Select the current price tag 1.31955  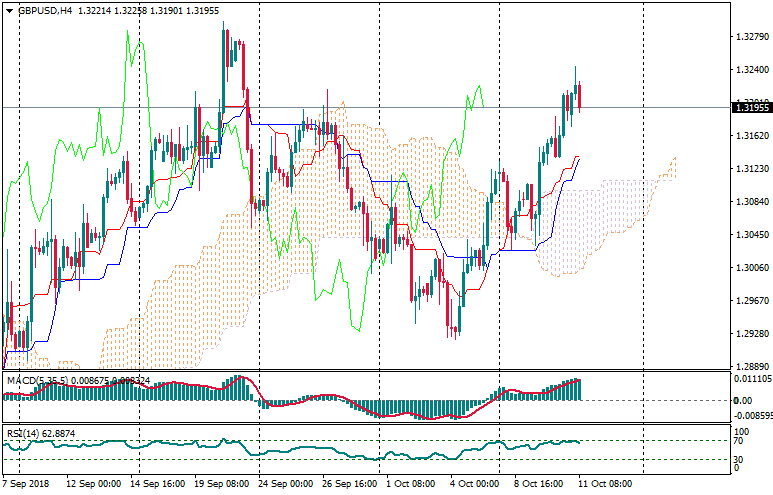coord(750,107)
